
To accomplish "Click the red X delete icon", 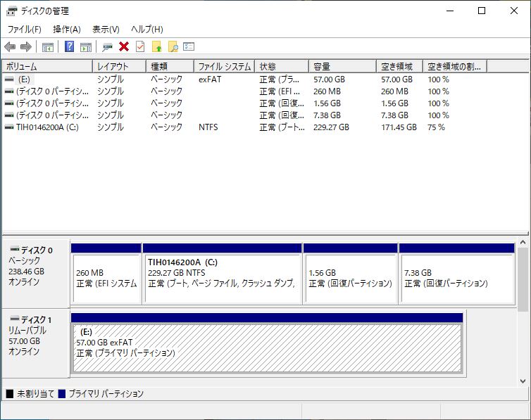I will [x=124, y=46].
